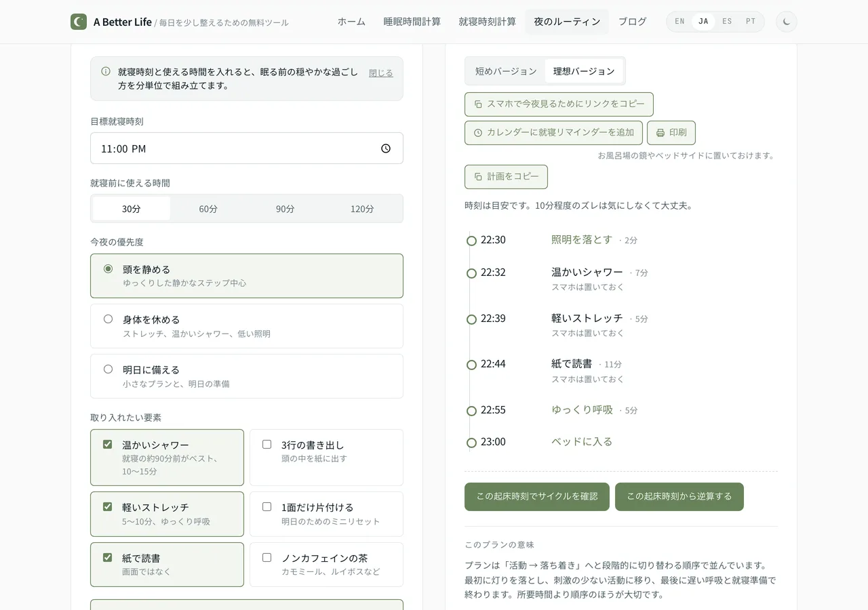The image size is (868, 610).
Task: Click 照明を落とす step text
Action: pos(582,240)
